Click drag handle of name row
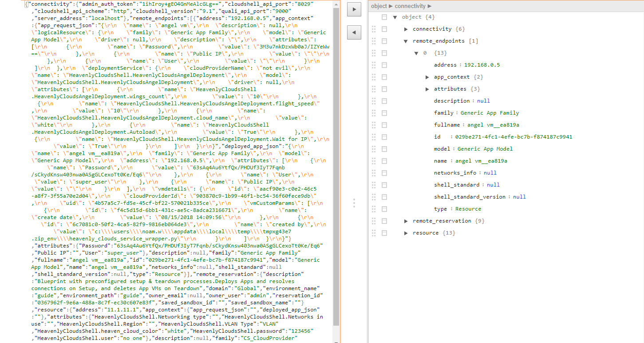 pos(374,161)
